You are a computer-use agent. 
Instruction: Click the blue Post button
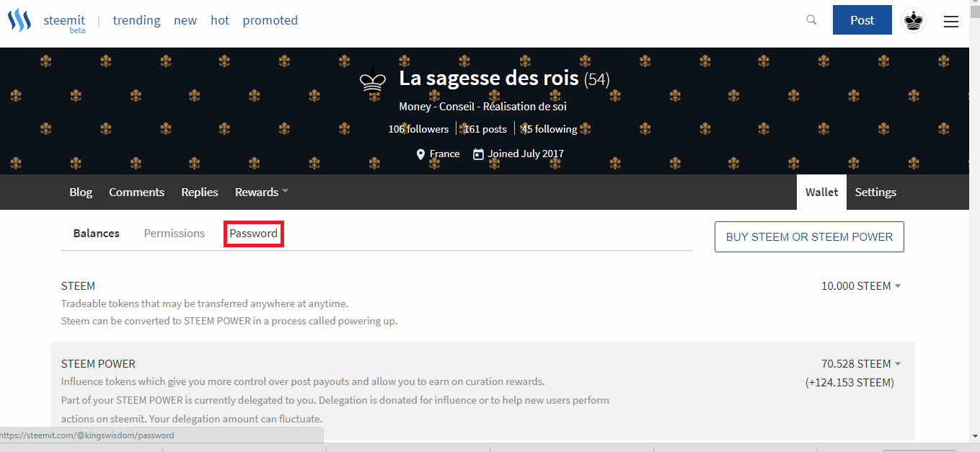pos(862,20)
